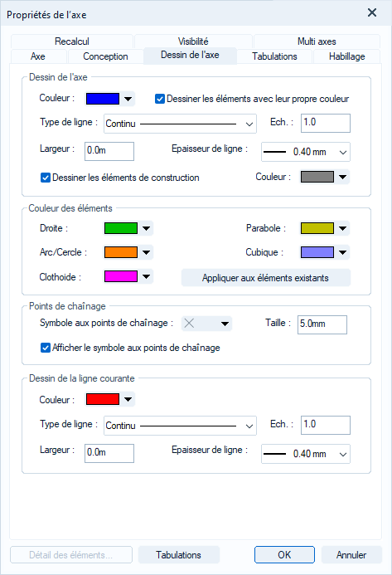Click the yellow Parabole color swatch
This screenshot has width=392, height=575.
click(317, 228)
